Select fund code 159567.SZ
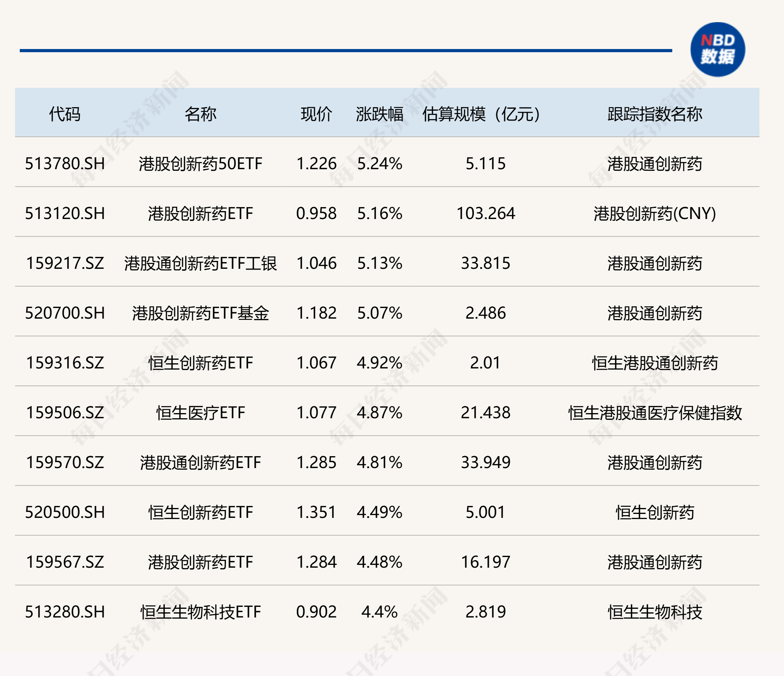Viewport: 784px width, 676px height. click(65, 562)
